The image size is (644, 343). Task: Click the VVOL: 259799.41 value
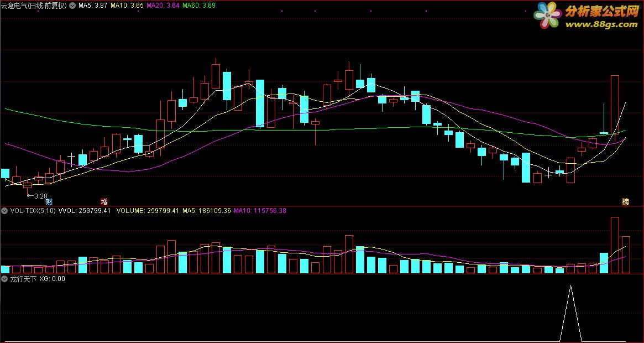(x=84, y=211)
